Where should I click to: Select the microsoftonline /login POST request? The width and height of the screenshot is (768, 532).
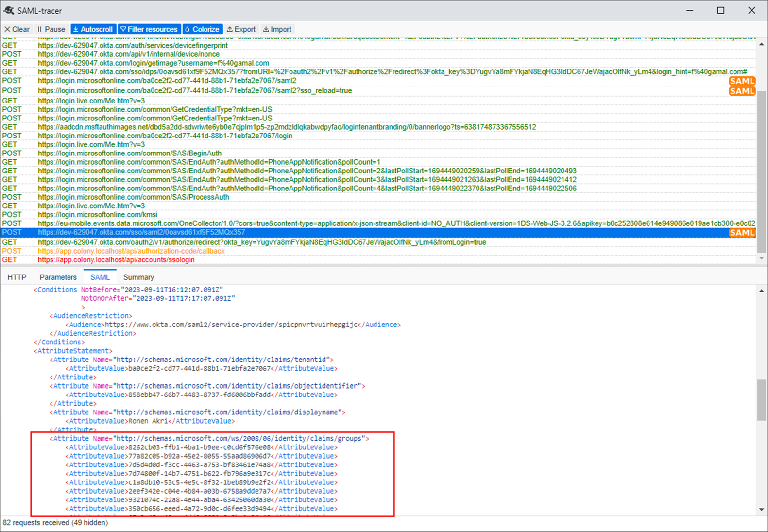378,136
